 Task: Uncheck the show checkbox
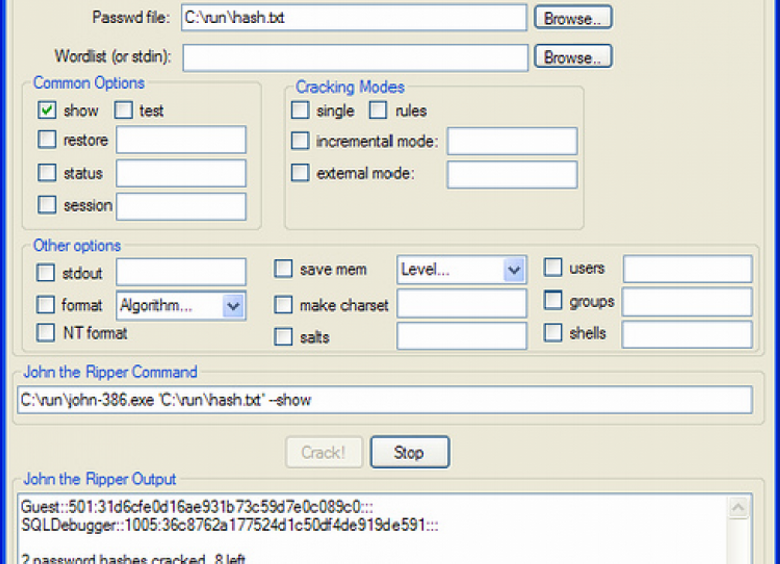point(47,110)
